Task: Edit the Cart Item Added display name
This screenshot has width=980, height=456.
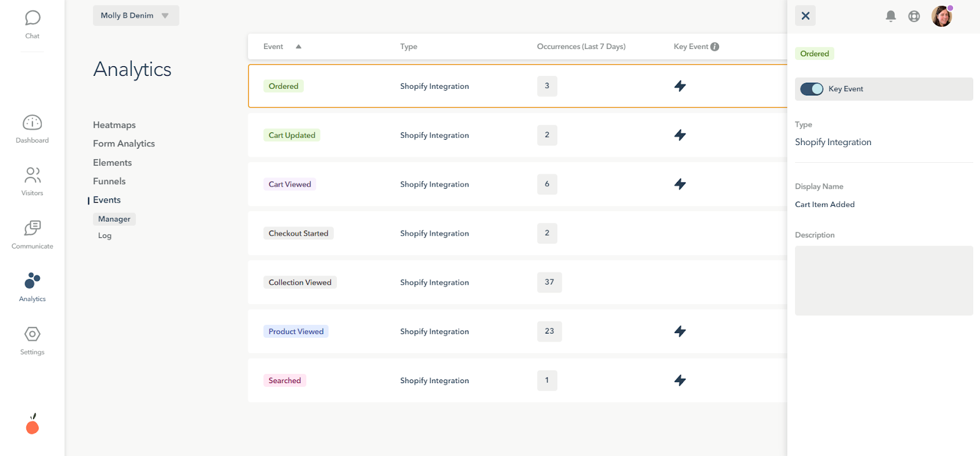Action: [x=824, y=204]
